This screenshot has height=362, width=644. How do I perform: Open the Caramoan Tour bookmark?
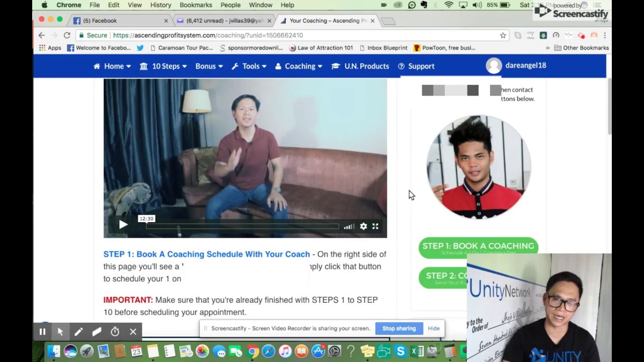[x=181, y=48]
